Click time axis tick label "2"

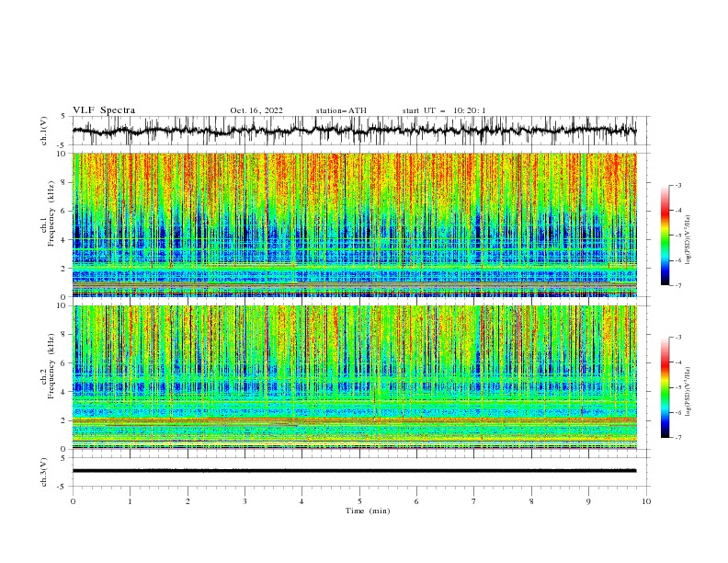click(x=188, y=501)
